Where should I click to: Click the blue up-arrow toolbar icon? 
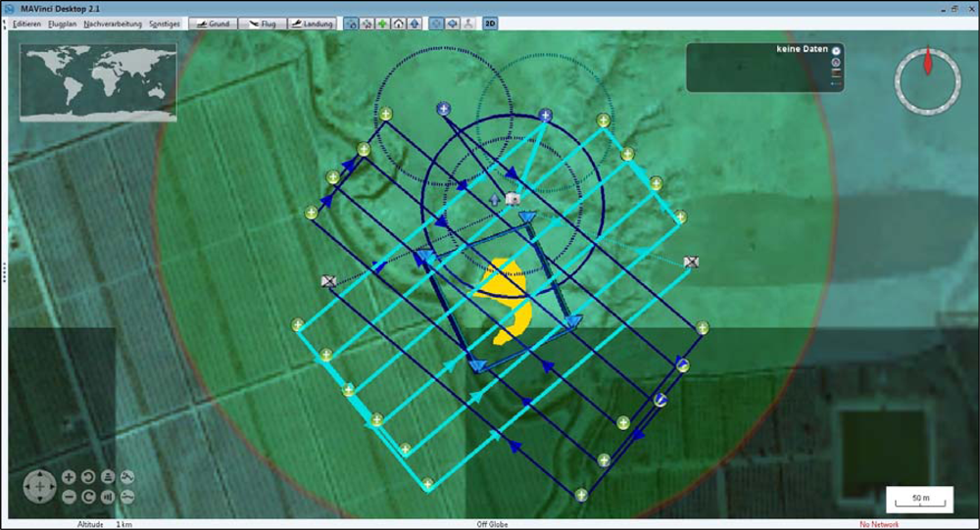(414, 24)
